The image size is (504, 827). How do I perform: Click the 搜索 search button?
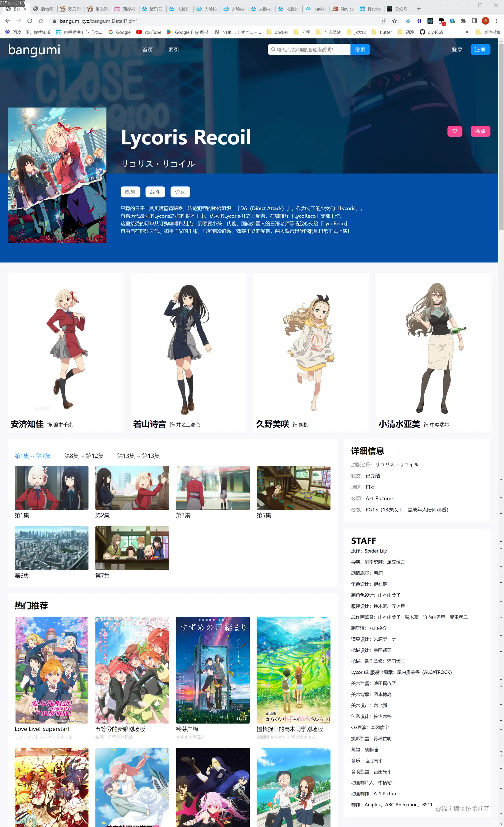[360, 49]
